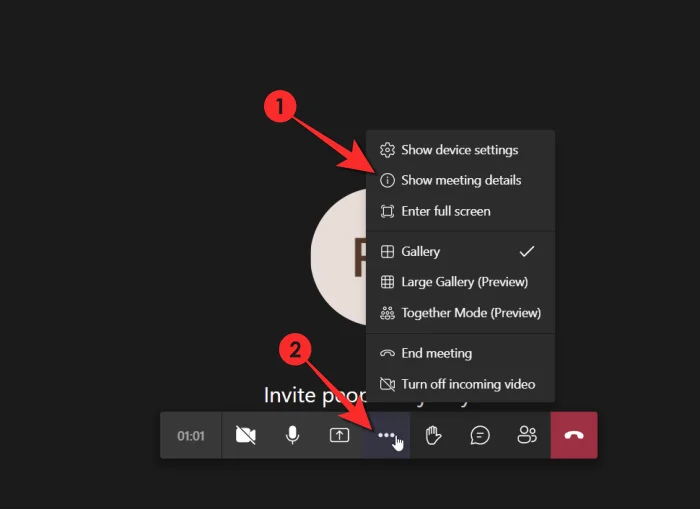The height and width of the screenshot is (509, 700).
Task: Choose Turn off incoming video
Action: tap(460, 384)
